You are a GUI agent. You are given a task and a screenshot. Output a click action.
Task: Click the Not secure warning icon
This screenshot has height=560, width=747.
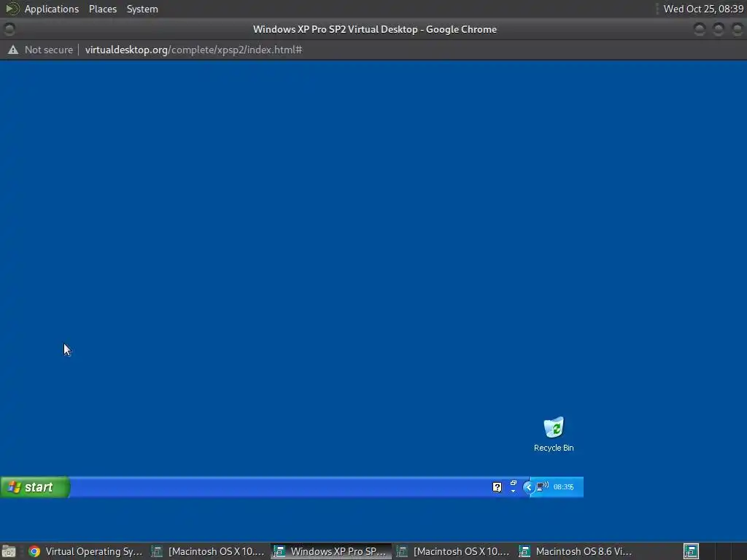13,50
